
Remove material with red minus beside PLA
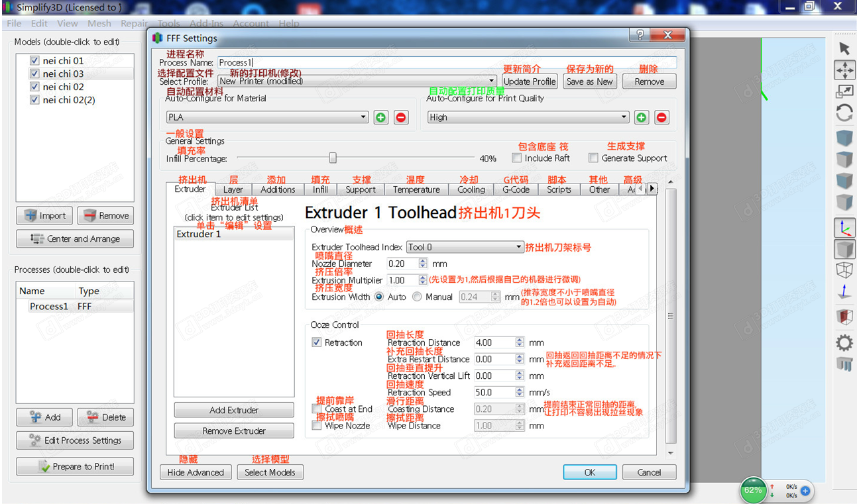[400, 117]
